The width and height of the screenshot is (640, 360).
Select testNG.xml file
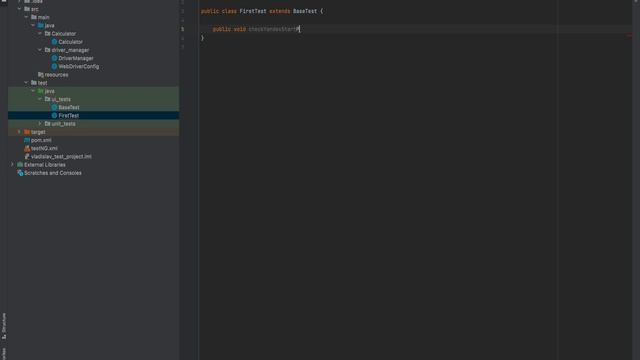(x=44, y=148)
